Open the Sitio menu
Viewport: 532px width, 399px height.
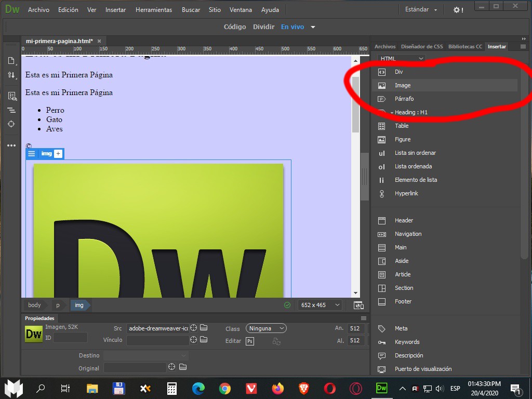click(215, 10)
